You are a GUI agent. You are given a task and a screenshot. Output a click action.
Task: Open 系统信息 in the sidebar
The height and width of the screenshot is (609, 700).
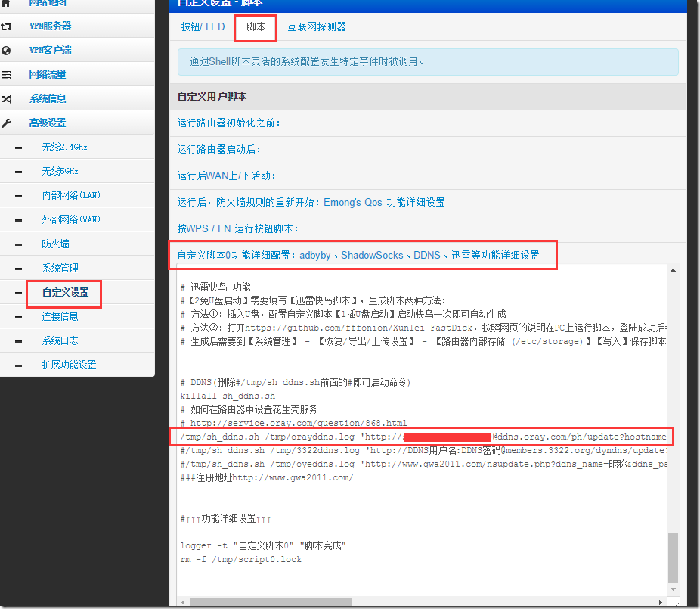tap(48, 98)
